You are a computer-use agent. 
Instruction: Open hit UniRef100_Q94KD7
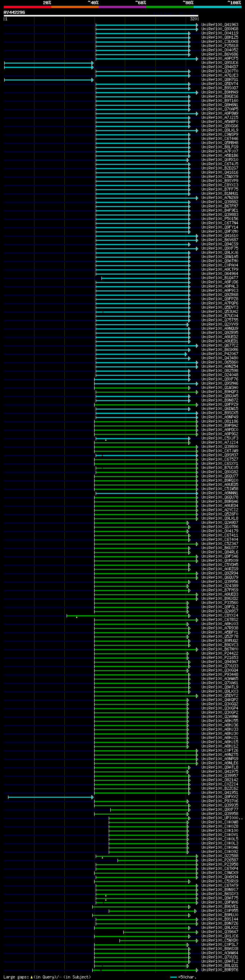(220, 67)
